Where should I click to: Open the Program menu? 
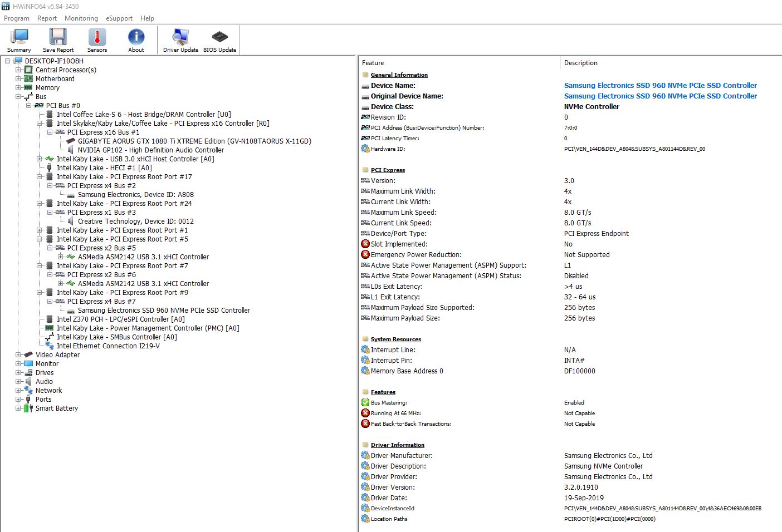point(17,18)
